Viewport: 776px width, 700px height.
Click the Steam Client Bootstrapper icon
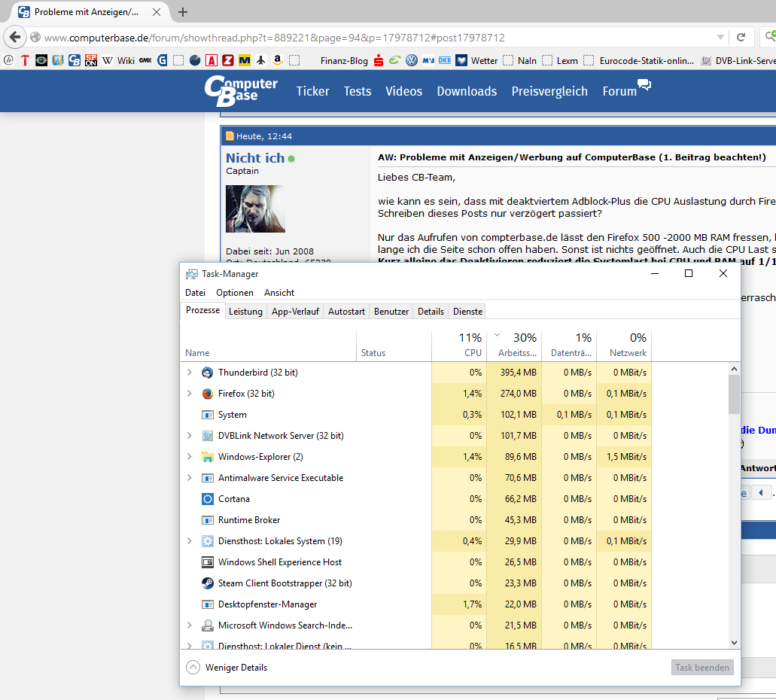(208, 583)
